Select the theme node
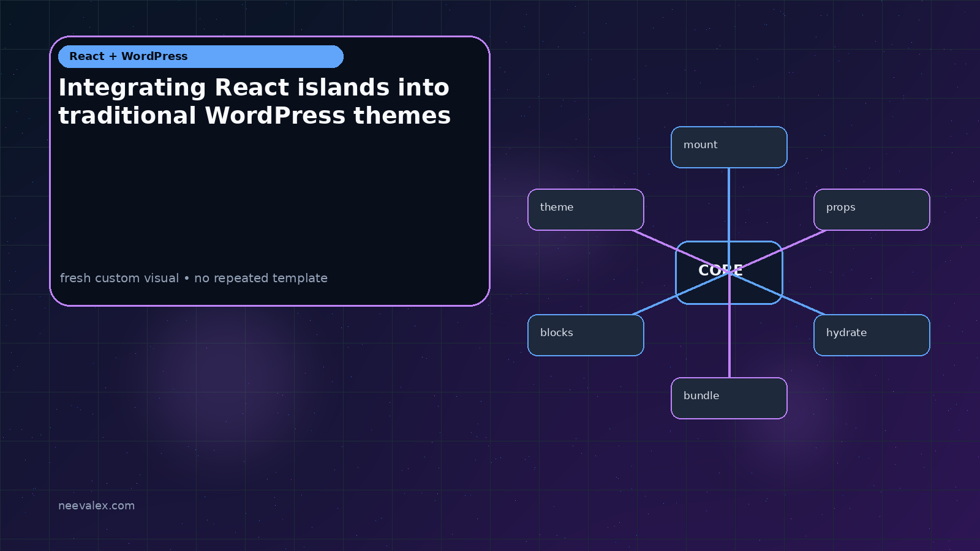 coord(586,209)
